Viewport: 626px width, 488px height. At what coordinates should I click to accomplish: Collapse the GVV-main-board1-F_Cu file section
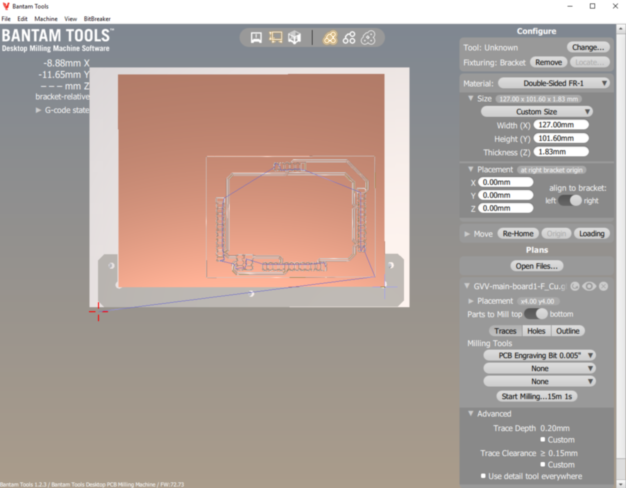point(467,286)
